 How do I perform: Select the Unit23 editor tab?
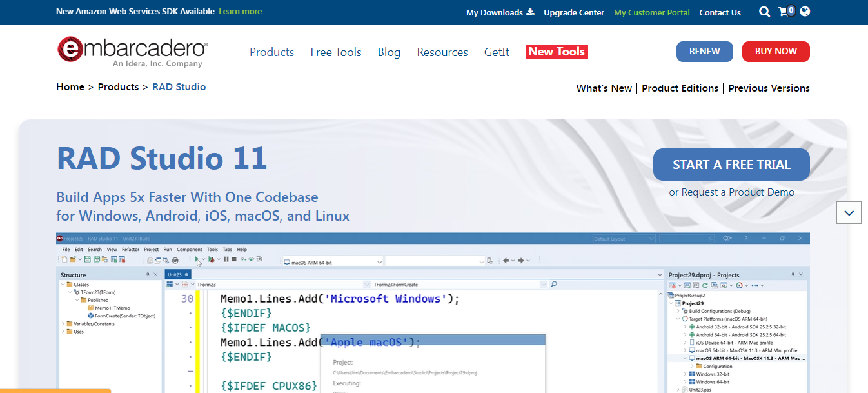(178, 274)
